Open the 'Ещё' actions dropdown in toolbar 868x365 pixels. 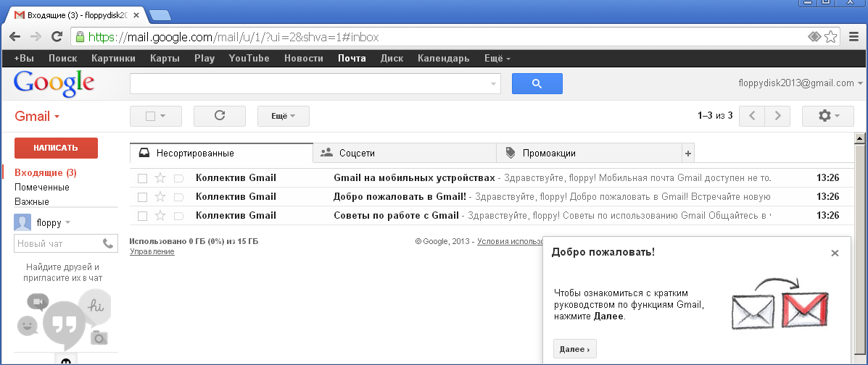point(283,116)
